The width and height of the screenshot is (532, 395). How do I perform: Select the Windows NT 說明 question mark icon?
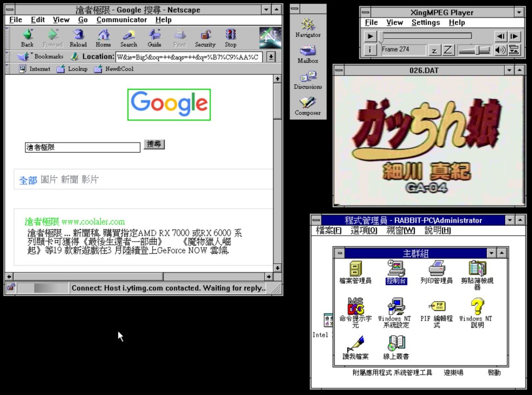(477, 313)
